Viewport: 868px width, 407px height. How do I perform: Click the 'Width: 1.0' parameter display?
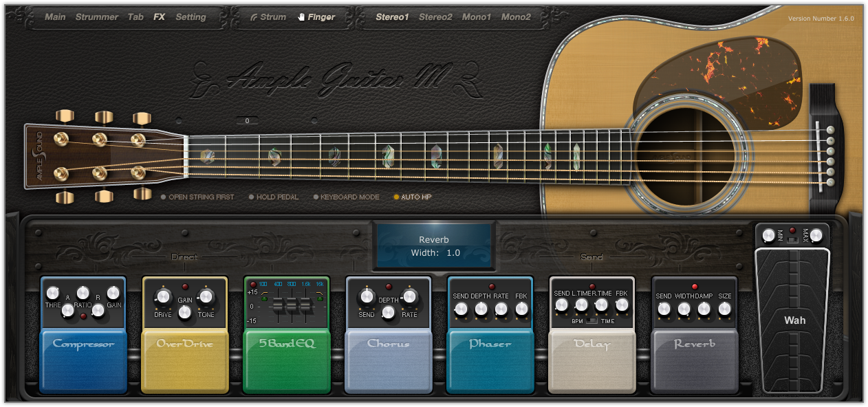(435, 253)
